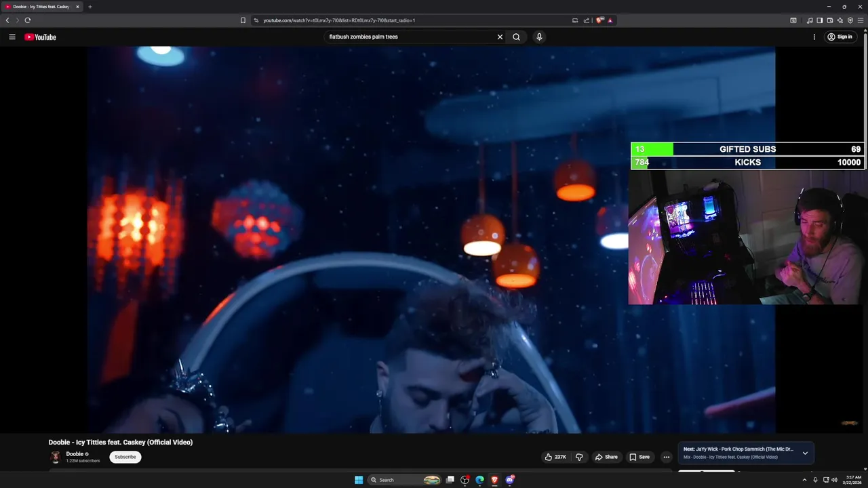The height and width of the screenshot is (488, 868).
Task: Open picture-in-picture icon in address bar
Action: click(x=575, y=20)
